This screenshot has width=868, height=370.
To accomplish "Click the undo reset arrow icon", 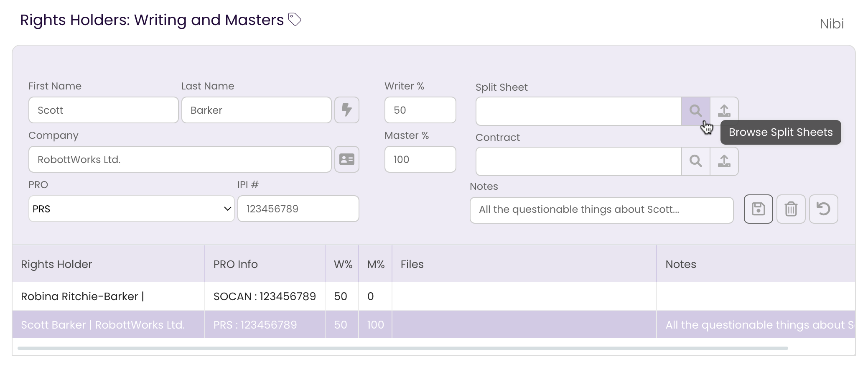I will point(824,209).
